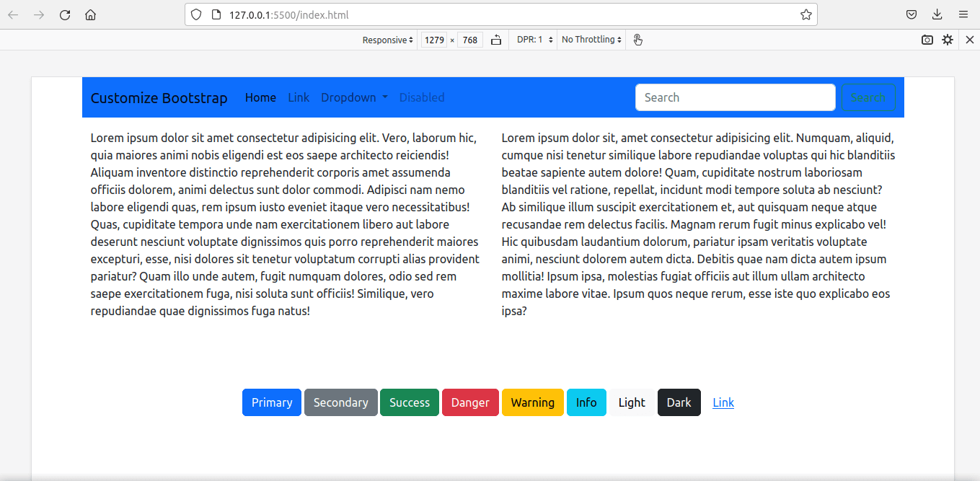Open responsive design mode settings gear
The height and width of the screenshot is (481, 980).
click(947, 40)
